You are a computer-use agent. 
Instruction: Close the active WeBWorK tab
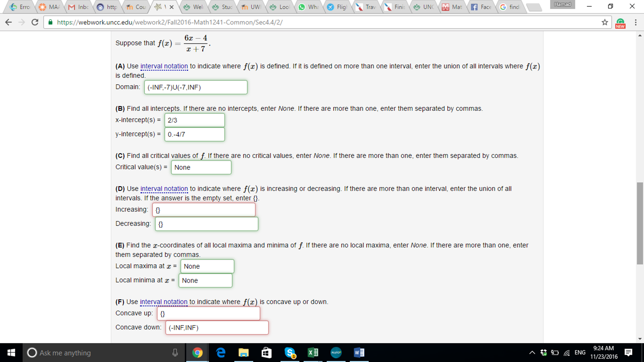172,7
